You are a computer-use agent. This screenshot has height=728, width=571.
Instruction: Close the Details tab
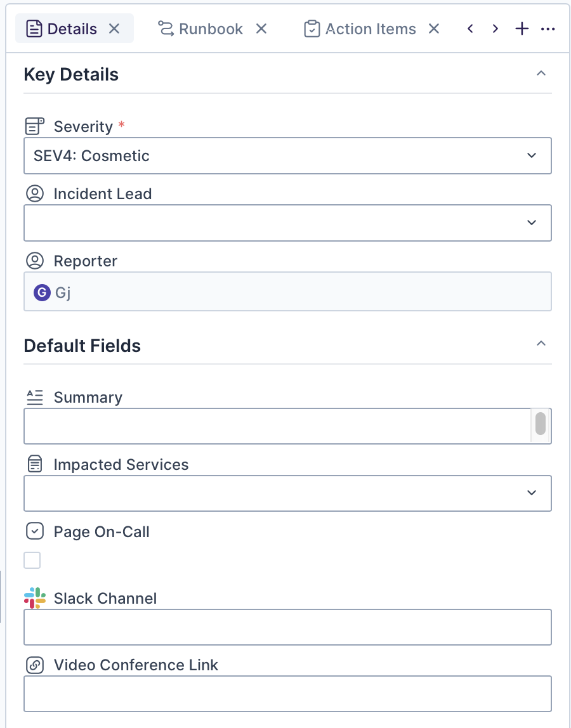114,29
